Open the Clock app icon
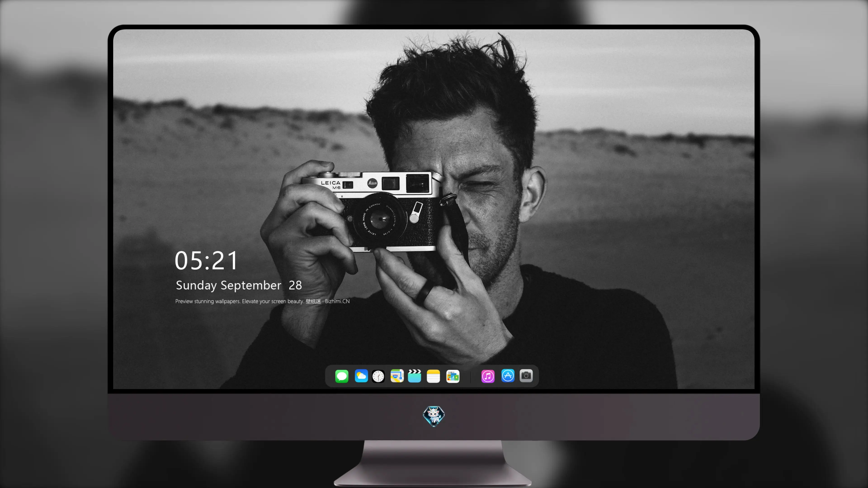Image resolution: width=868 pixels, height=488 pixels. 378,376
